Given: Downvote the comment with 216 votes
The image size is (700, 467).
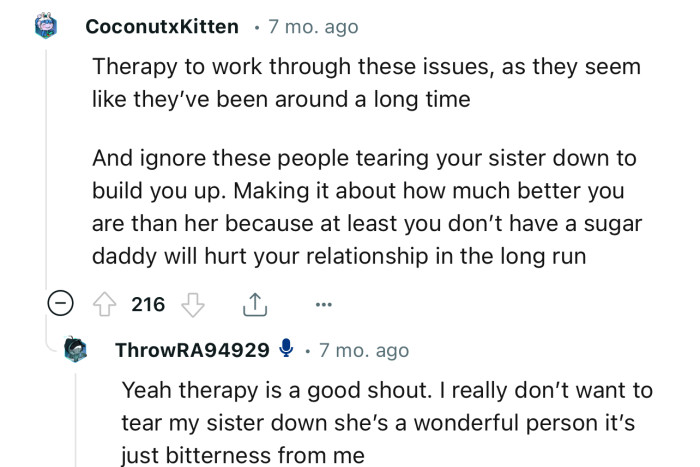Looking at the screenshot, I should pyautogui.click(x=197, y=305).
